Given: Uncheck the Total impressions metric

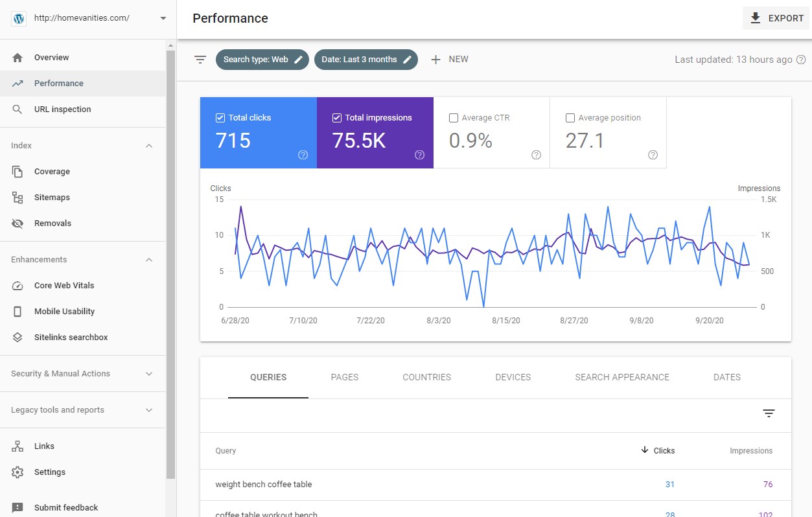Looking at the screenshot, I should click(x=337, y=117).
